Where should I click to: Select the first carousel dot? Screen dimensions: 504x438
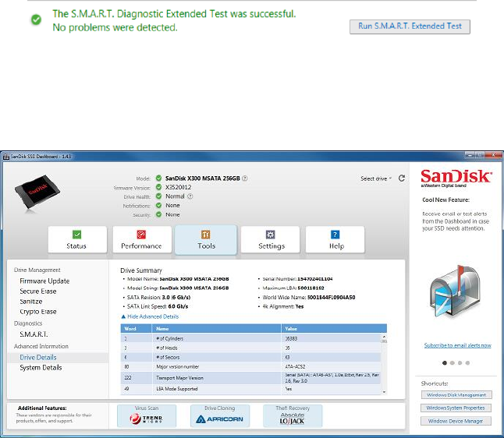click(445, 363)
